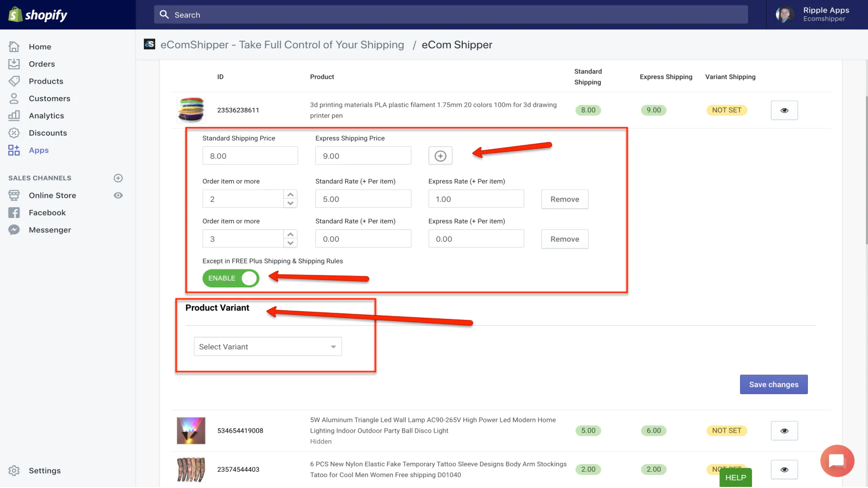Open the Discounts badge icon

click(x=14, y=133)
